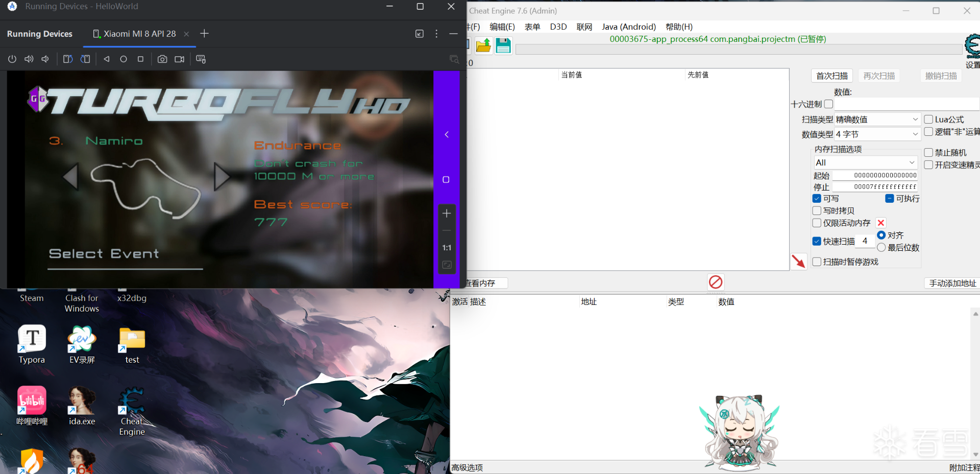Tap the emulator Back triangle button
This screenshot has height=474, width=980.
(x=107, y=59)
